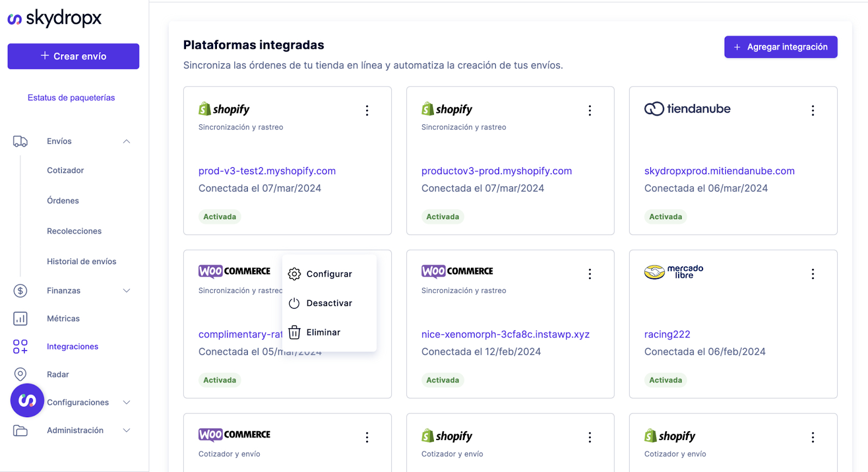The height and width of the screenshot is (472, 868).
Task: Open the racing222 store link
Action: pos(667,334)
